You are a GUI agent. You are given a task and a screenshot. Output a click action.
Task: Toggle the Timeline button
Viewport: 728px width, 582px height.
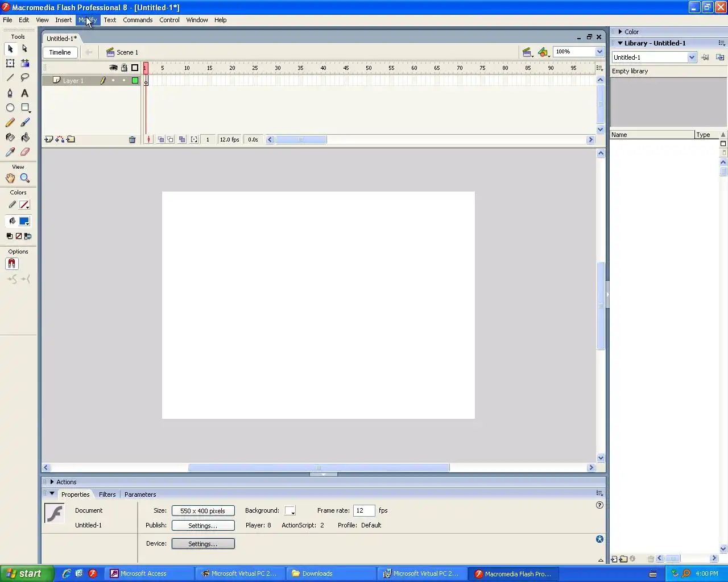click(60, 52)
